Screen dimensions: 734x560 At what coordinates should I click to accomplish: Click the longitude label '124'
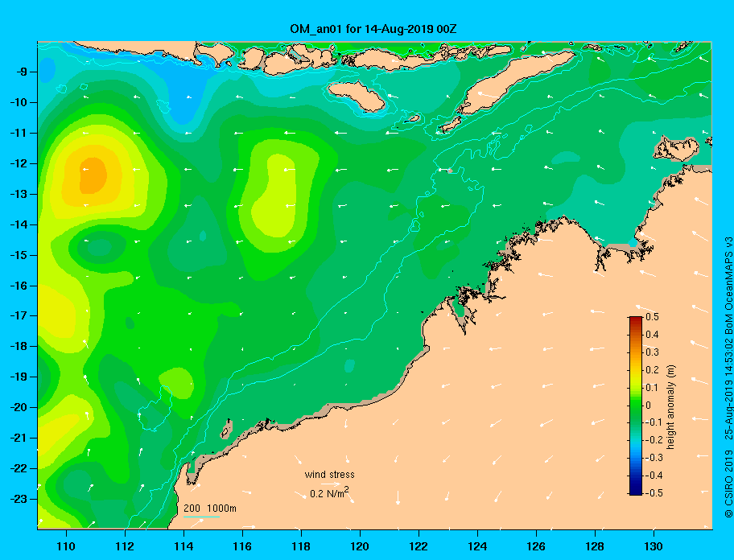tap(477, 546)
